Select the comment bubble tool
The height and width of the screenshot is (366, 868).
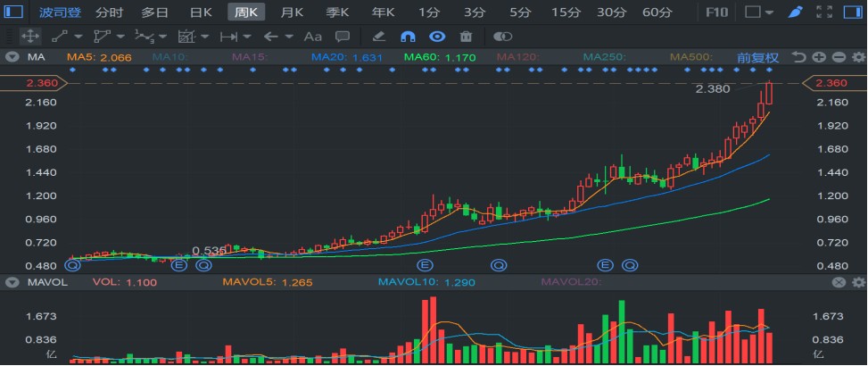343,37
